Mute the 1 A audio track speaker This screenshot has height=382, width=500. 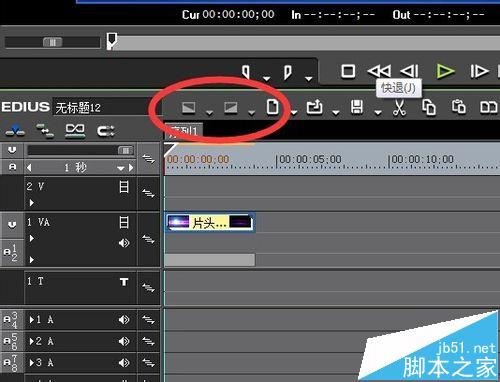pyautogui.click(x=124, y=320)
